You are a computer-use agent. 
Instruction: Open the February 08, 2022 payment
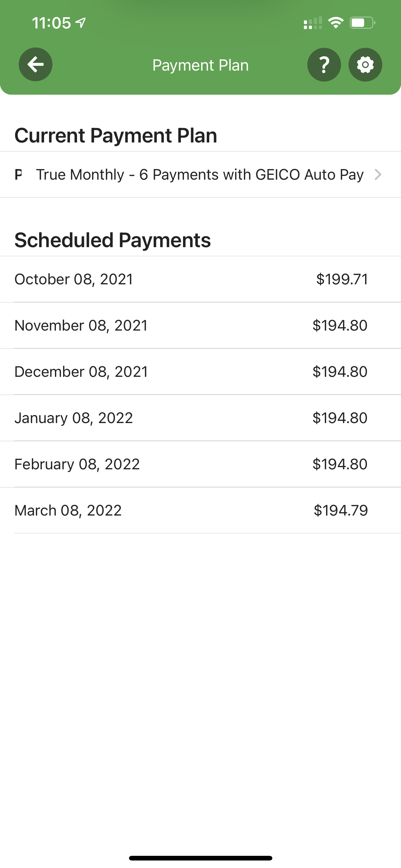[200, 464]
